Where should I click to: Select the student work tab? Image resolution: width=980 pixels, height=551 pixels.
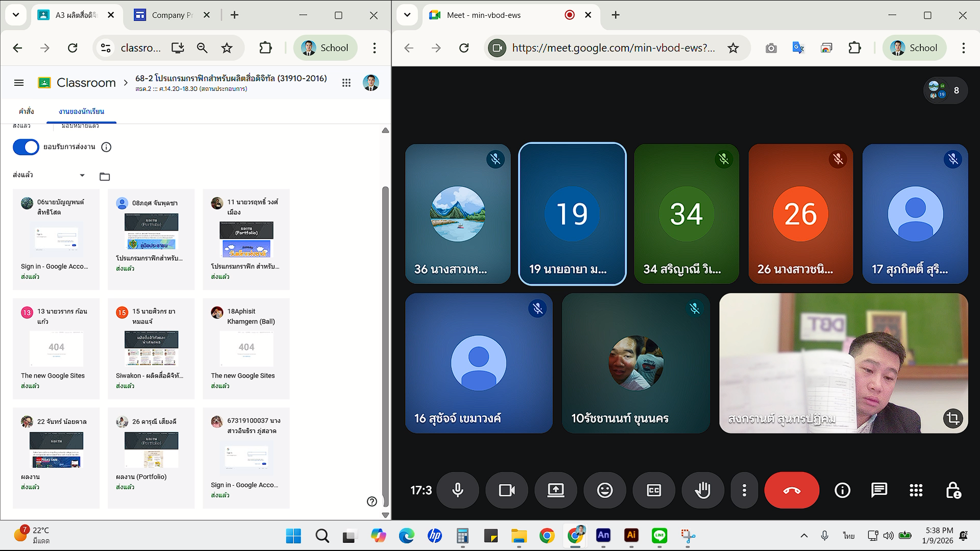[81, 111]
